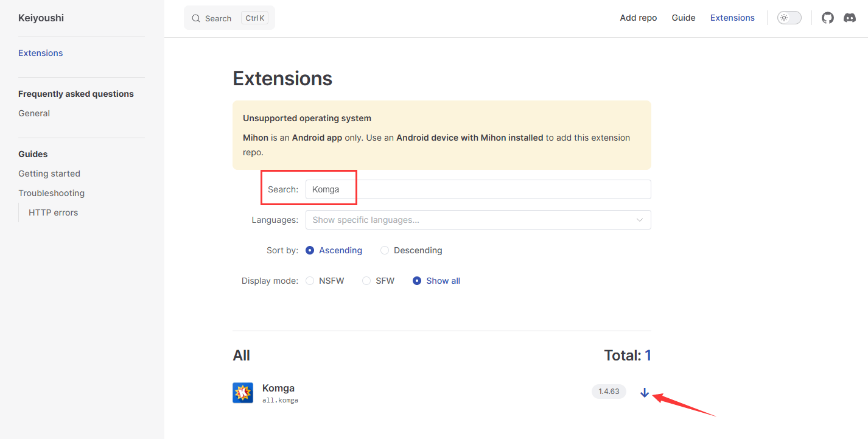Toggle the light/dark theme switch
This screenshot has height=439, width=868.
tap(789, 18)
